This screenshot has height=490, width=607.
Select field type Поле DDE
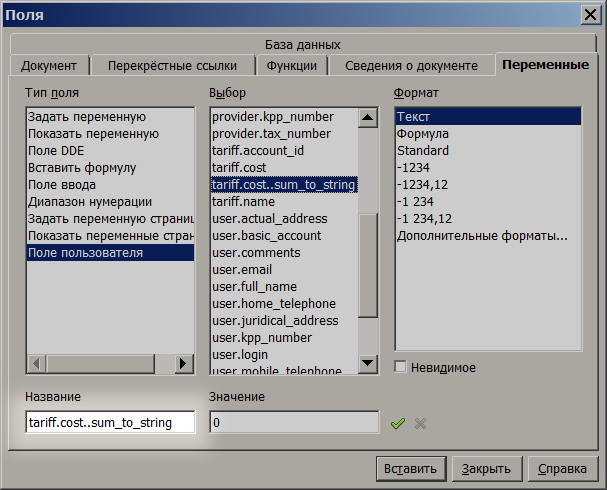pyautogui.click(x=110, y=151)
